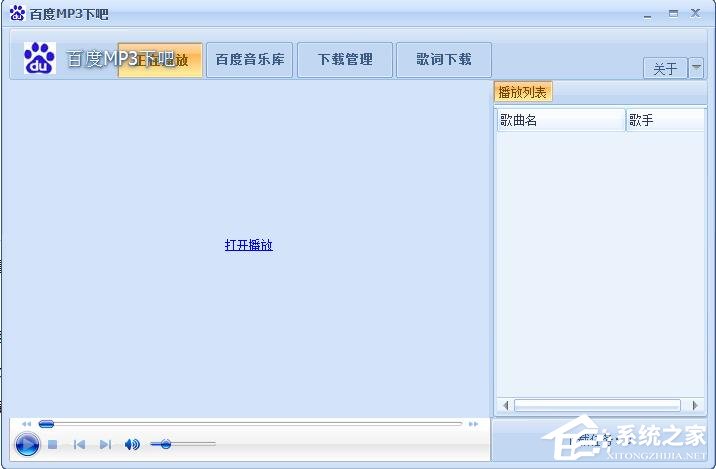Click the 关于 button
Viewport: 716px width, 469px height.
coord(665,69)
